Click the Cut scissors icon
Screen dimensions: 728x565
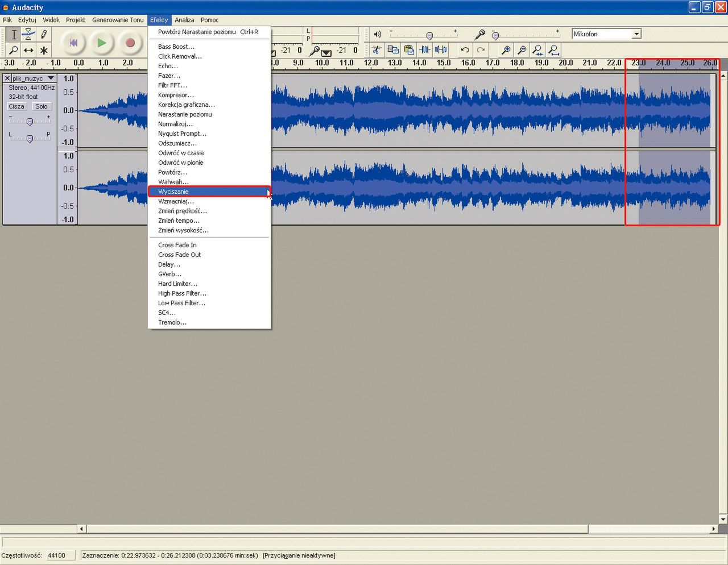click(x=377, y=50)
